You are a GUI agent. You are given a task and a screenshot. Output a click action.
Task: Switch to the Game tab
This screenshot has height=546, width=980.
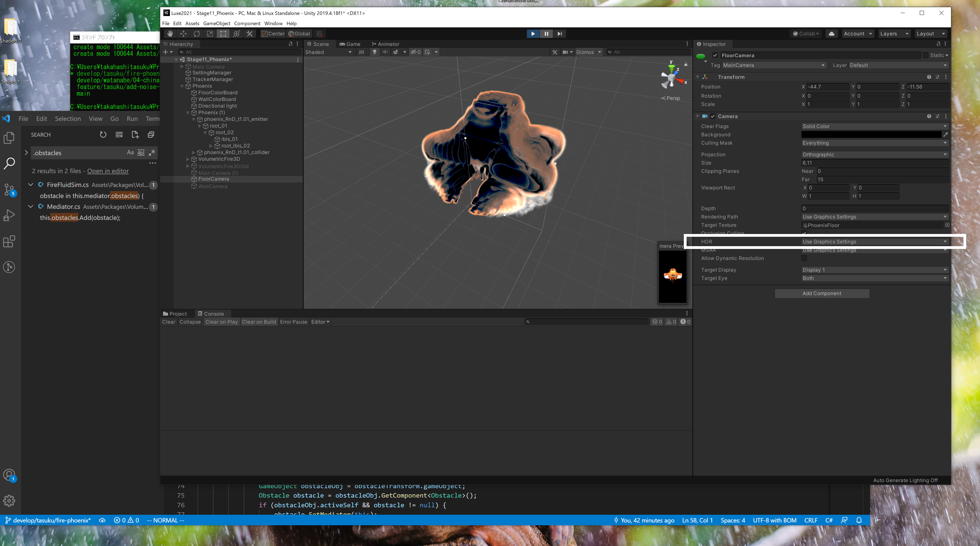coord(350,44)
